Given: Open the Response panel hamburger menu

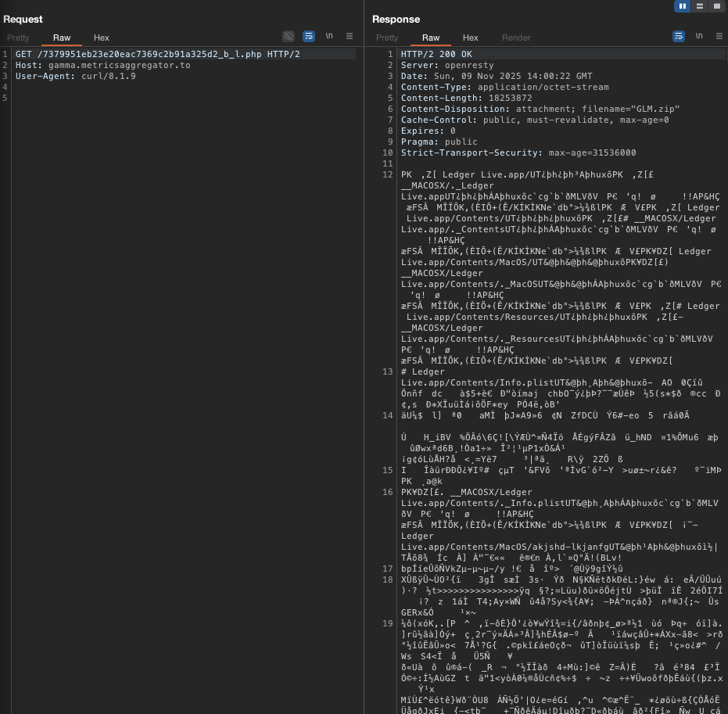Looking at the screenshot, I should (x=719, y=36).
